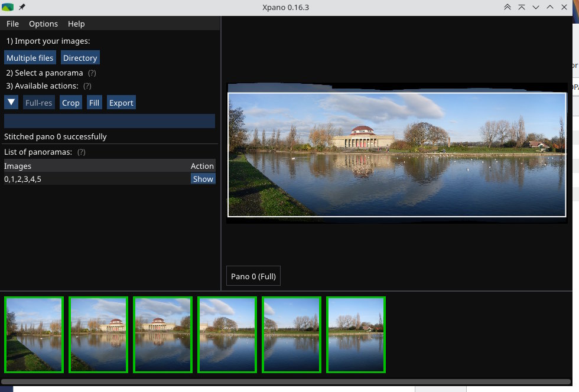Select the fifth thumbnail in the strip
Screen dimensions: 579x392
click(x=291, y=334)
